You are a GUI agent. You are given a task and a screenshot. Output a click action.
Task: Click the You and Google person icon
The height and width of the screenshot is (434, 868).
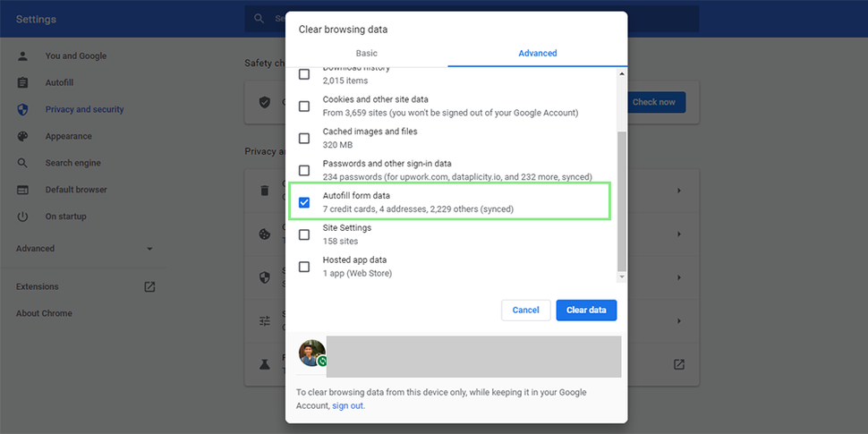22,55
